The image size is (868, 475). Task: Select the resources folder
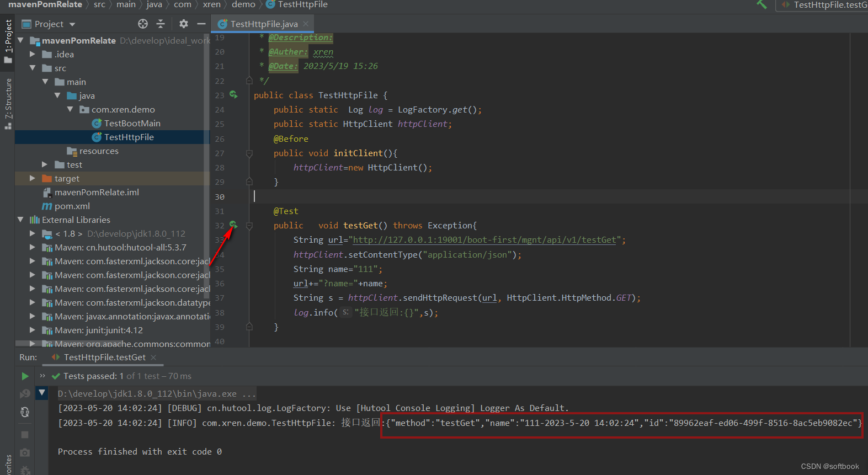(x=98, y=151)
